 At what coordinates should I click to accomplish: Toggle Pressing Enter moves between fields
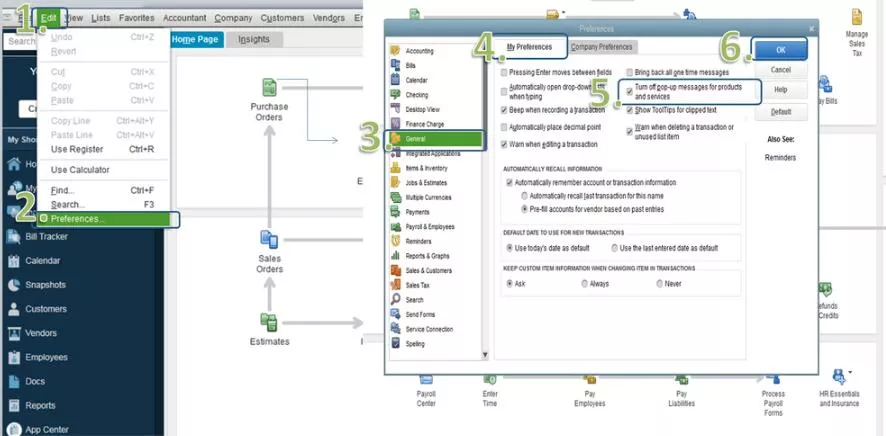tap(505, 73)
